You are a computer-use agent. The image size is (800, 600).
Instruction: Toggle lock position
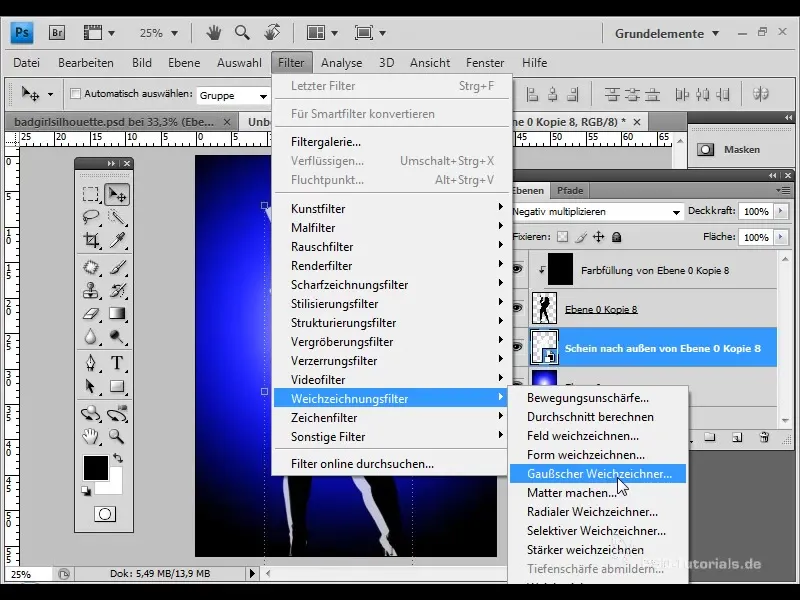[598, 237]
